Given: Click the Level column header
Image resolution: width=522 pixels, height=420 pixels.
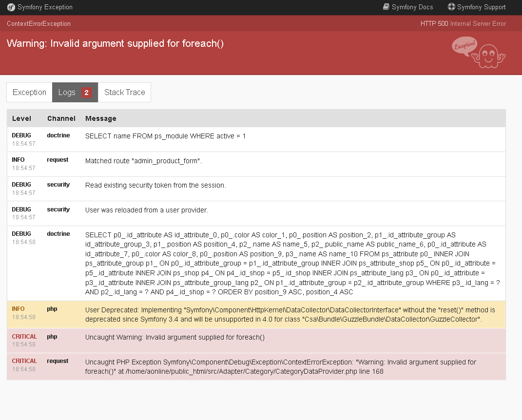Looking at the screenshot, I should [21, 118].
